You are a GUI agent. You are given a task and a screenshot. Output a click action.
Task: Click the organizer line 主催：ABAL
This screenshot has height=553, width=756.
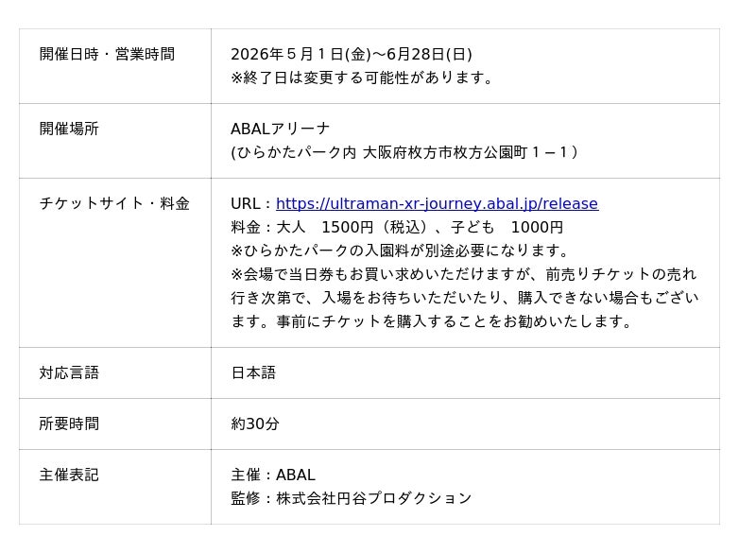point(273,475)
